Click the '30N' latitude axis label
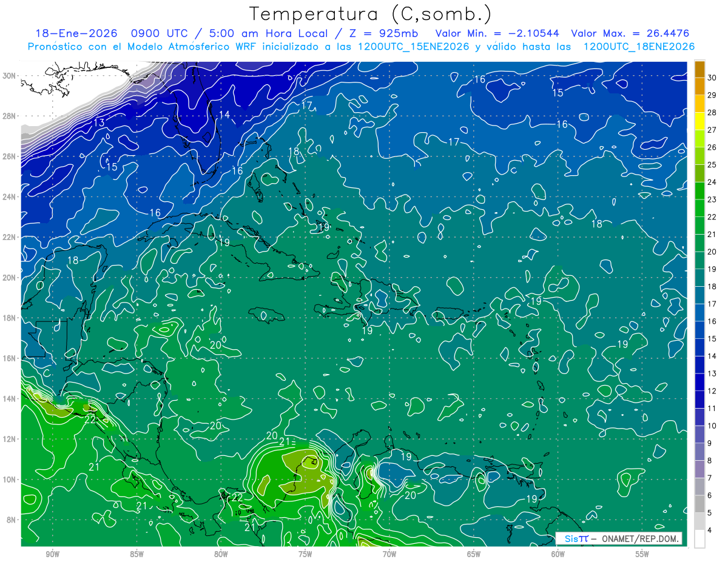Screen dimensions: 728x562 click(10, 75)
